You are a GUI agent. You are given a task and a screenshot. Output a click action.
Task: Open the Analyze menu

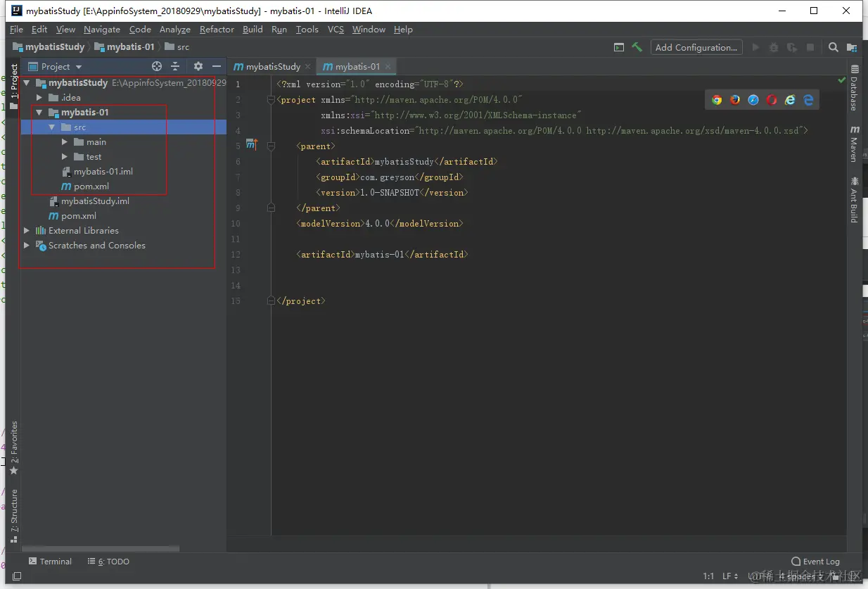(175, 30)
